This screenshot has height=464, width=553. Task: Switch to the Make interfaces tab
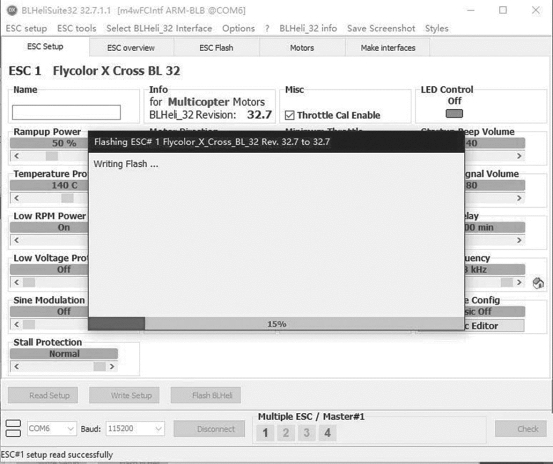388,48
